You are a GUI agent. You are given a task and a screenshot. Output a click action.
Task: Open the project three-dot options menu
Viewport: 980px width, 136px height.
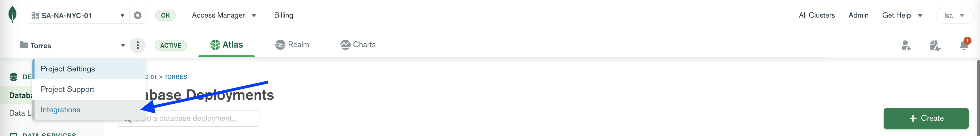click(x=138, y=45)
